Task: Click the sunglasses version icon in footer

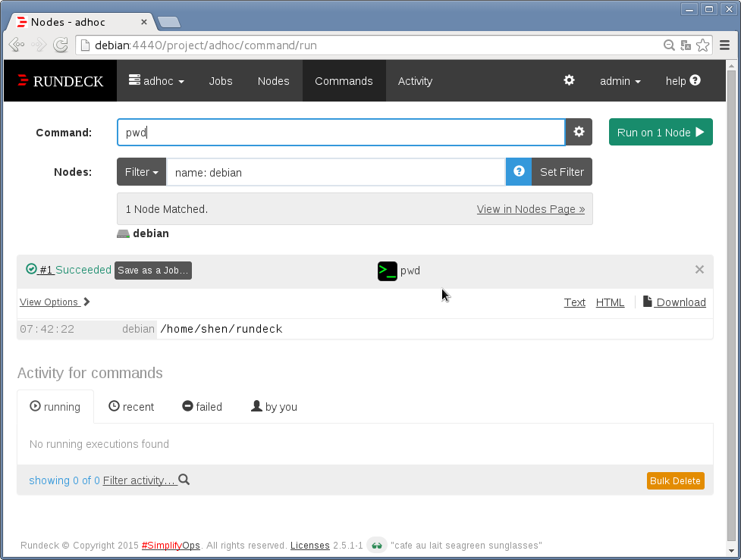Action: [377, 546]
